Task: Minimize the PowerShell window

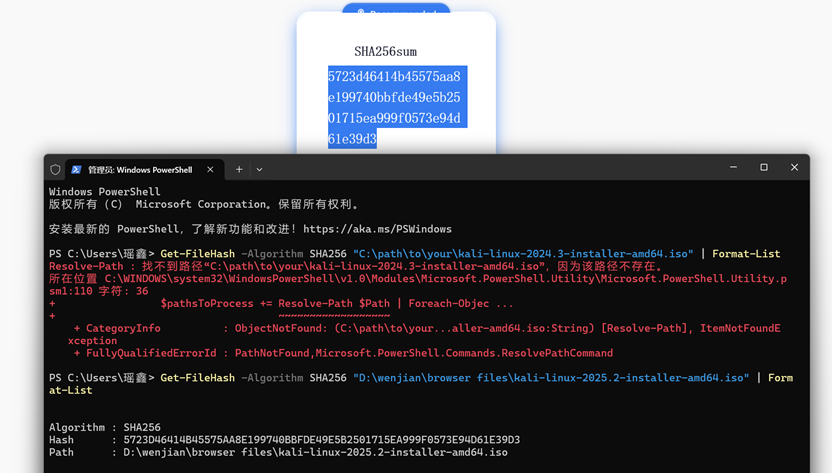Action: click(733, 167)
